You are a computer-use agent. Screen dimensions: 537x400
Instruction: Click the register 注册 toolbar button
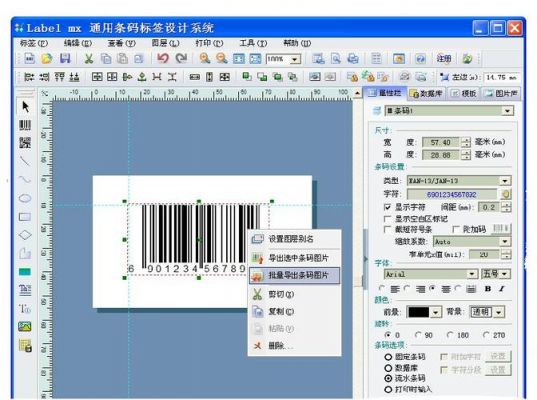pos(444,59)
